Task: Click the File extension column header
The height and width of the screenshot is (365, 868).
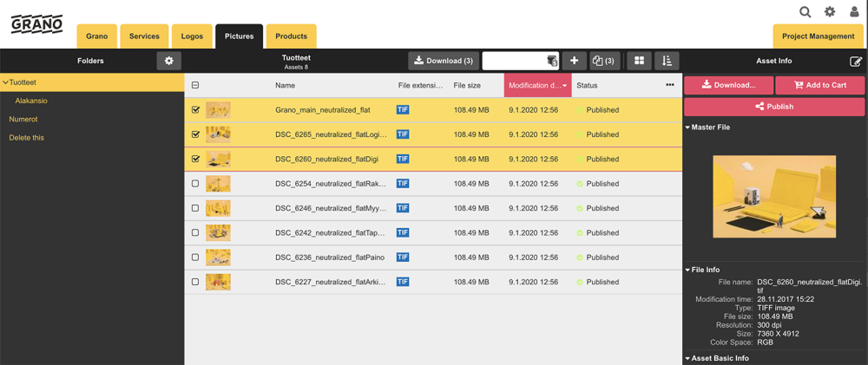Action: (x=421, y=86)
